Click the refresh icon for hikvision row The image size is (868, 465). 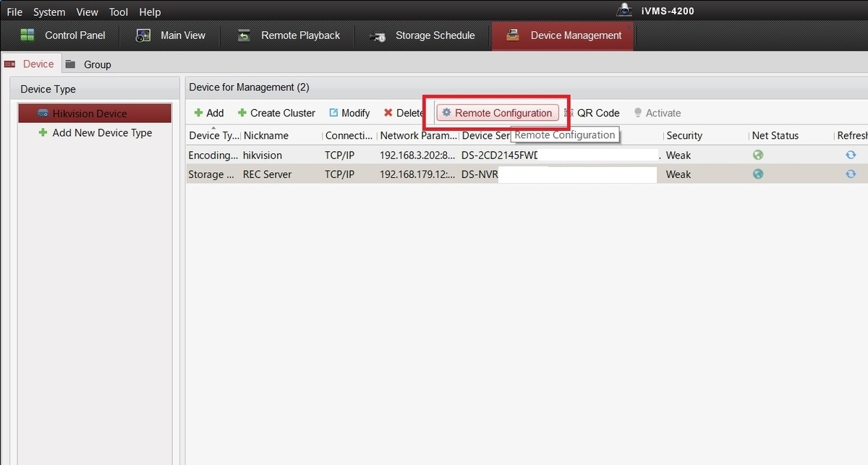click(851, 155)
